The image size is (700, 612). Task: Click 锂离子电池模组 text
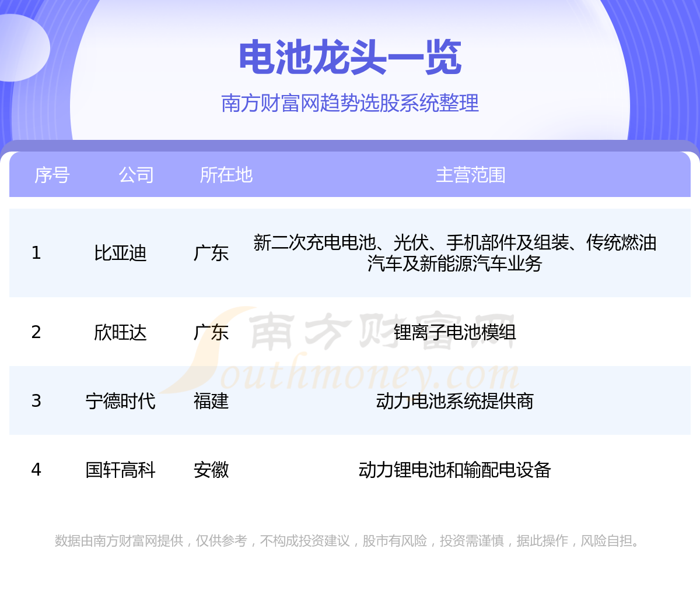(x=455, y=332)
